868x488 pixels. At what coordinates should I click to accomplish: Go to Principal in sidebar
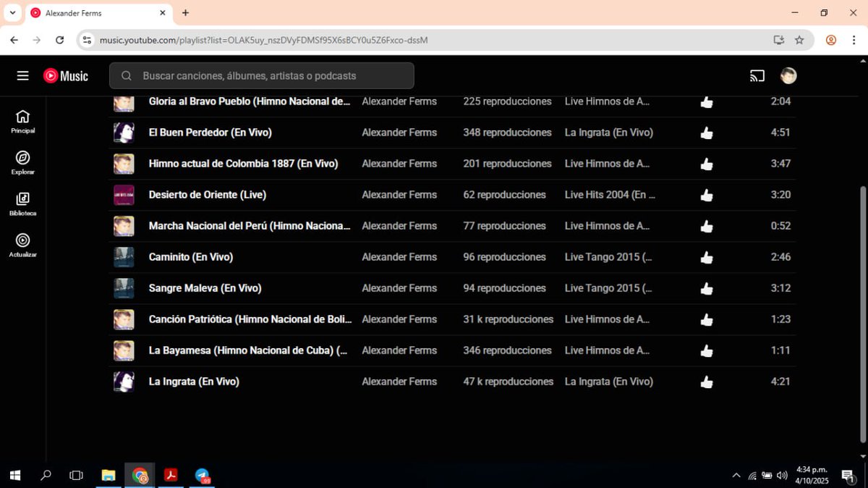(23, 122)
